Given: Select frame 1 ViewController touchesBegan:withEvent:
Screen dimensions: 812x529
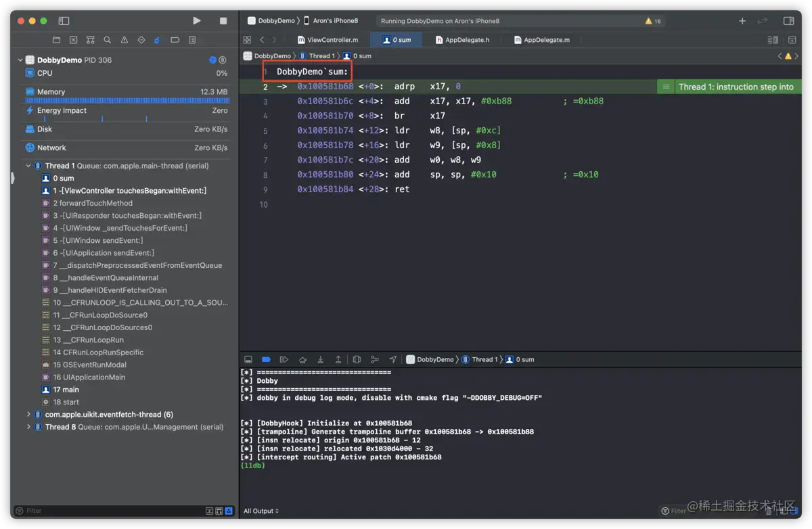Looking at the screenshot, I should pyautogui.click(x=129, y=191).
